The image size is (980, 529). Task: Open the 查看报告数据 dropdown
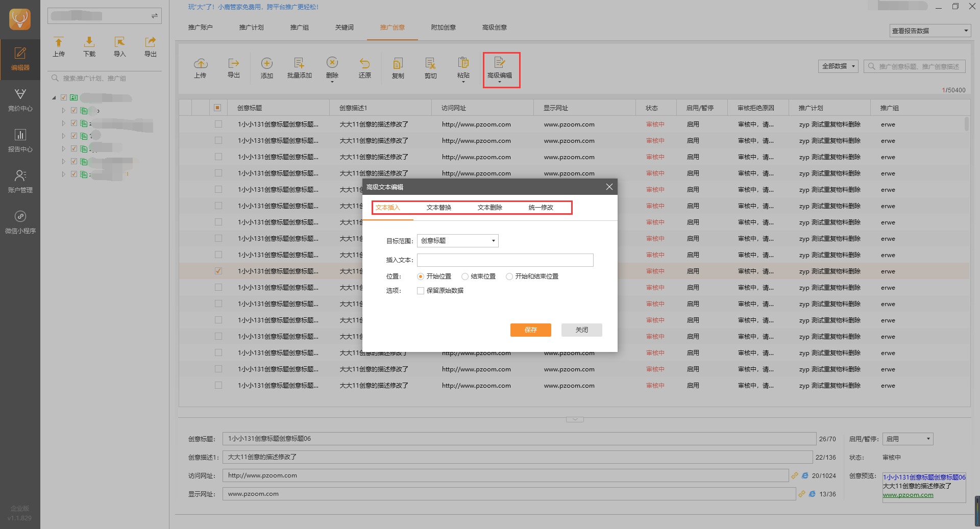(x=930, y=31)
